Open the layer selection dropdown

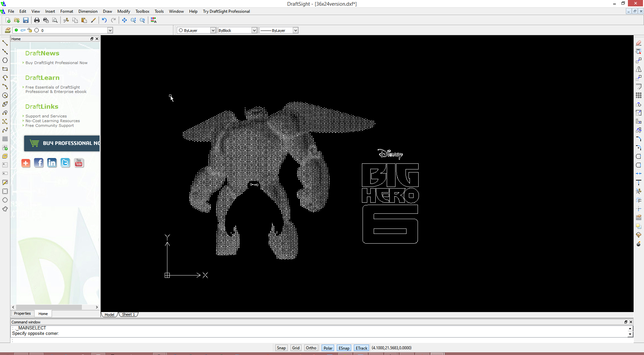(110, 30)
